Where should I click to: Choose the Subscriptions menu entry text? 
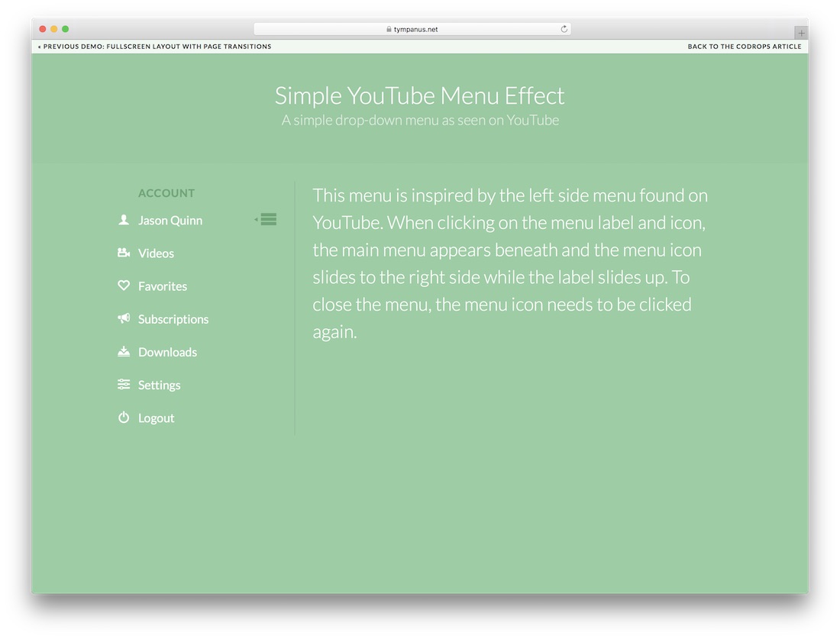click(x=173, y=319)
